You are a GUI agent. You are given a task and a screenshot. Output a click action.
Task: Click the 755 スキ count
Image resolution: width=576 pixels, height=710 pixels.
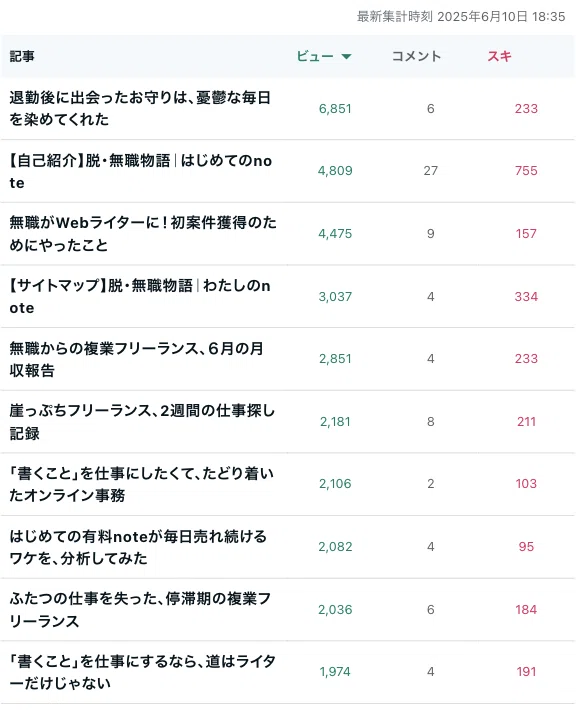526,171
